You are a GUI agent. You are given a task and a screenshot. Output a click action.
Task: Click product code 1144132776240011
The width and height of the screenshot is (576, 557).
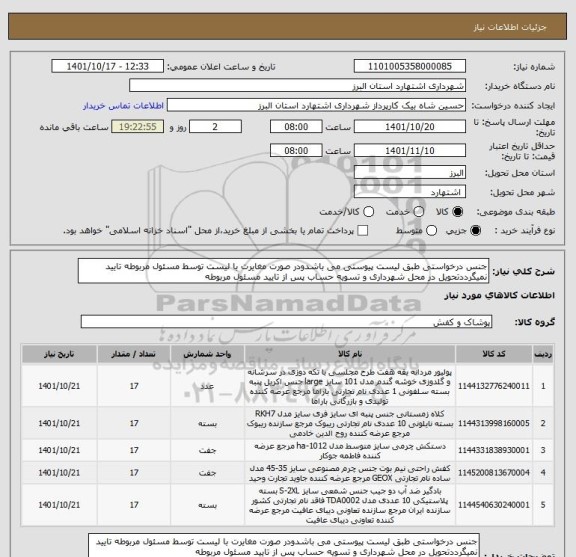(494, 386)
